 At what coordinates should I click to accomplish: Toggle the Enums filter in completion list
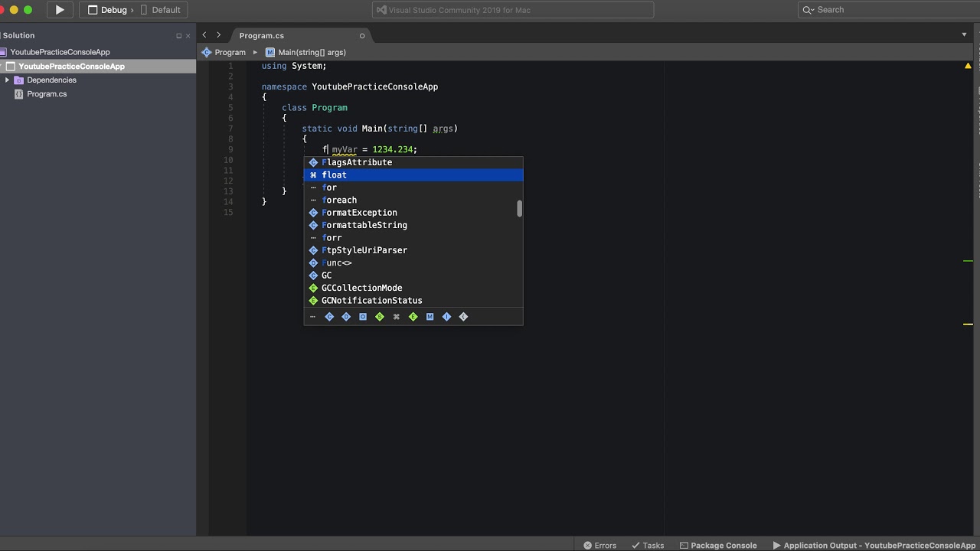[413, 317]
